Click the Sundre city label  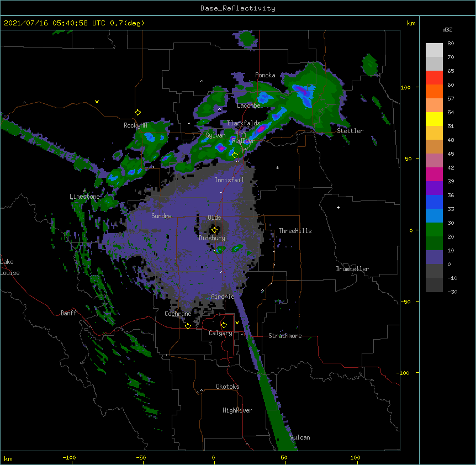coord(161,216)
